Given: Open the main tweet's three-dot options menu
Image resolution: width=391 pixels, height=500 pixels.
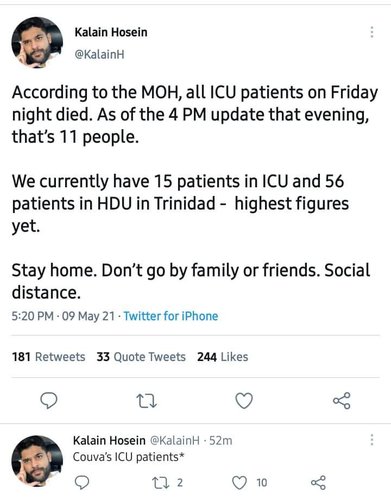Looking at the screenshot, I should pyautogui.click(x=372, y=32).
